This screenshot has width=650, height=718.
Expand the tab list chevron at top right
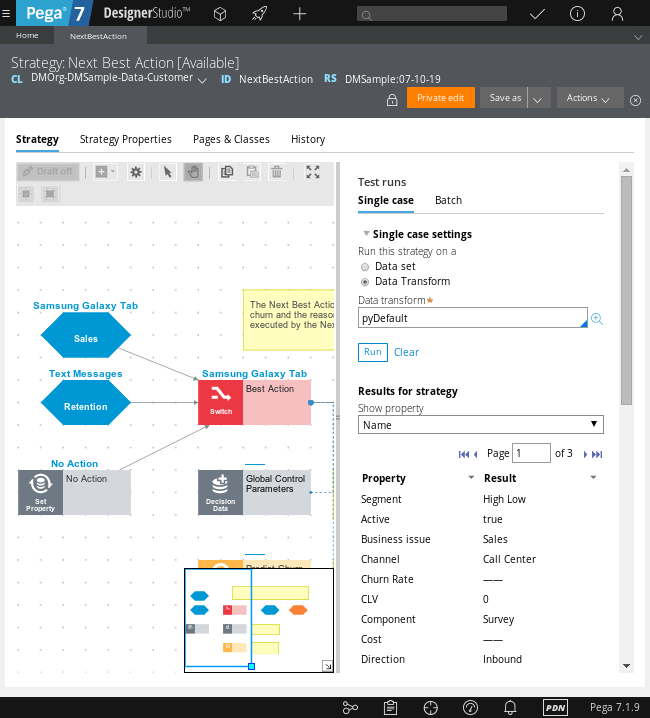[638, 37]
